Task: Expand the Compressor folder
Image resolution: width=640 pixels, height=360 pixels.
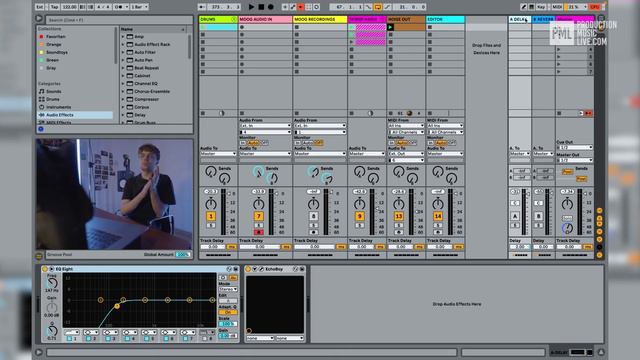Action: [x=123, y=99]
